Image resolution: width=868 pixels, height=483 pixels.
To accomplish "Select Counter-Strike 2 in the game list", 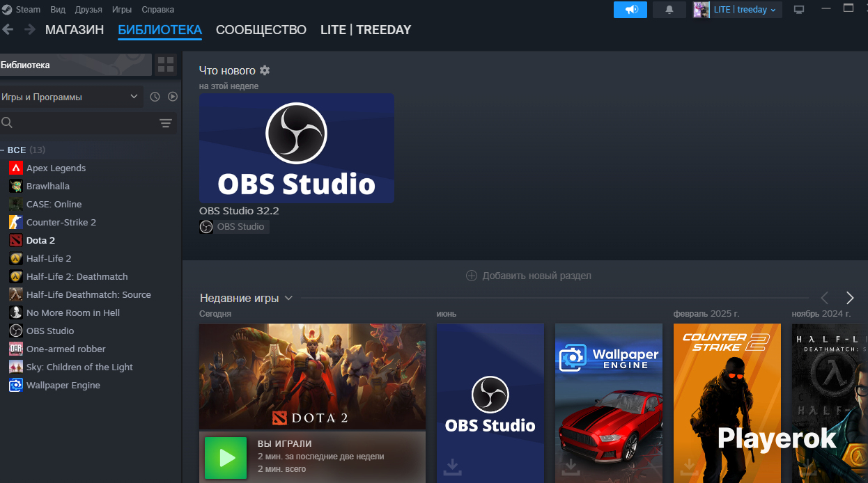I will pos(91,222).
